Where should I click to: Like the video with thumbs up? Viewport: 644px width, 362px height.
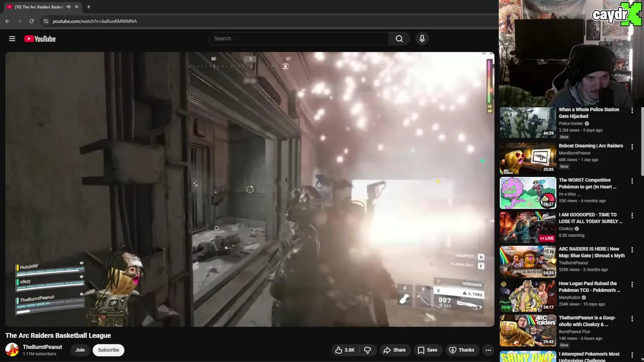(x=344, y=350)
